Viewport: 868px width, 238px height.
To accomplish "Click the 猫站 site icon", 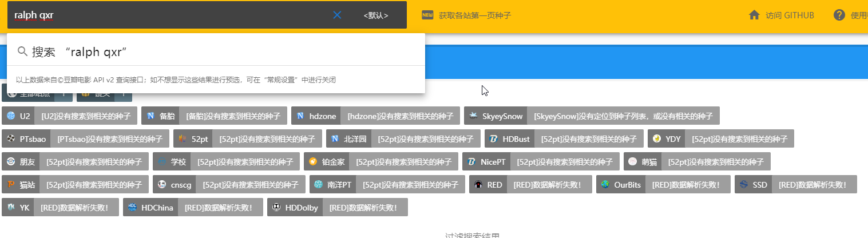I will [x=11, y=185].
